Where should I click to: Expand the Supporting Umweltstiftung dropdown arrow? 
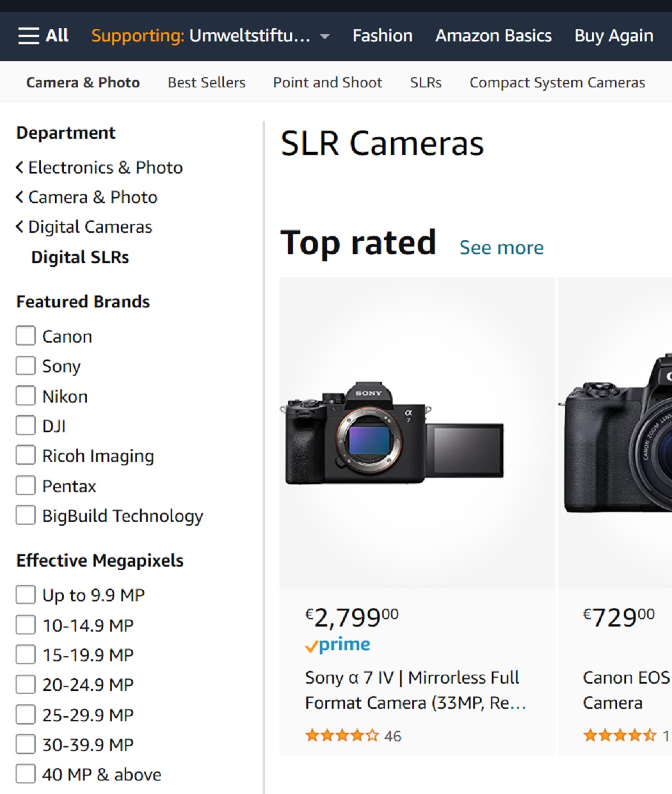(x=325, y=37)
